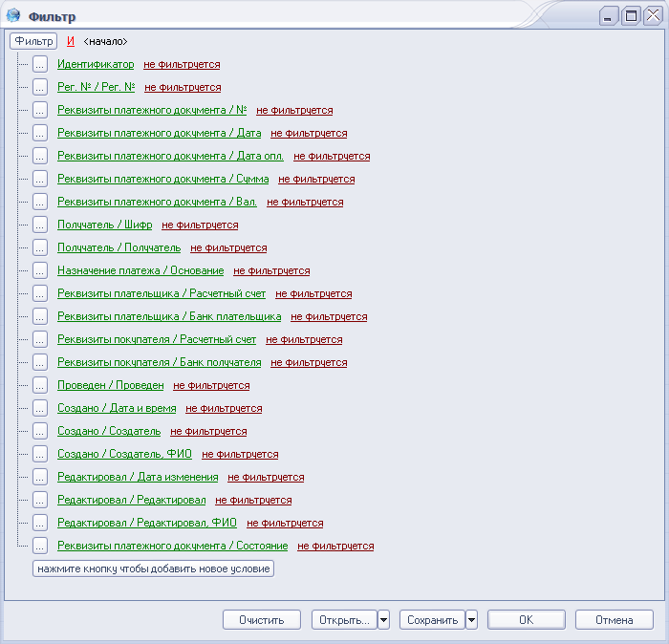Click не фильтруется next to Рег. № / Рег. №
This screenshot has width=669, height=644.
point(183,88)
